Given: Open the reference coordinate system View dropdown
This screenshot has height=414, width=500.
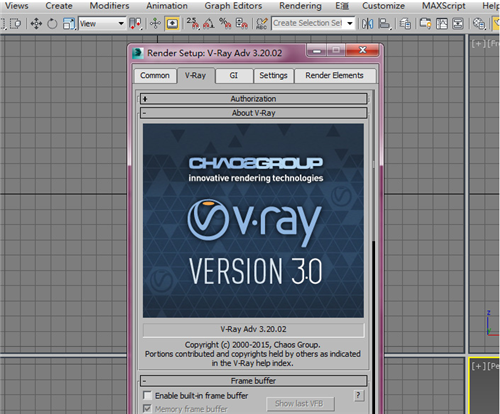Looking at the screenshot, I should pyautogui.click(x=102, y=24).
